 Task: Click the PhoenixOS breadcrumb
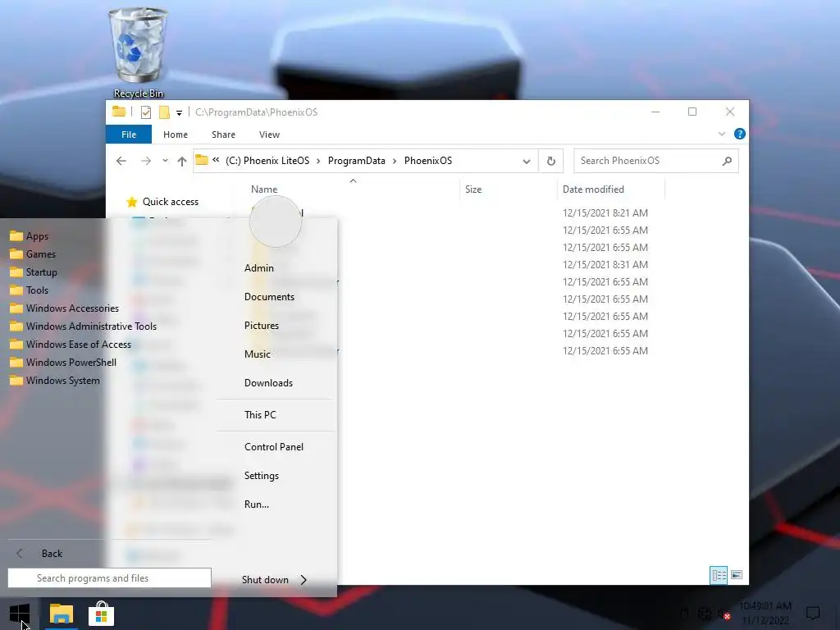[428, 161]
